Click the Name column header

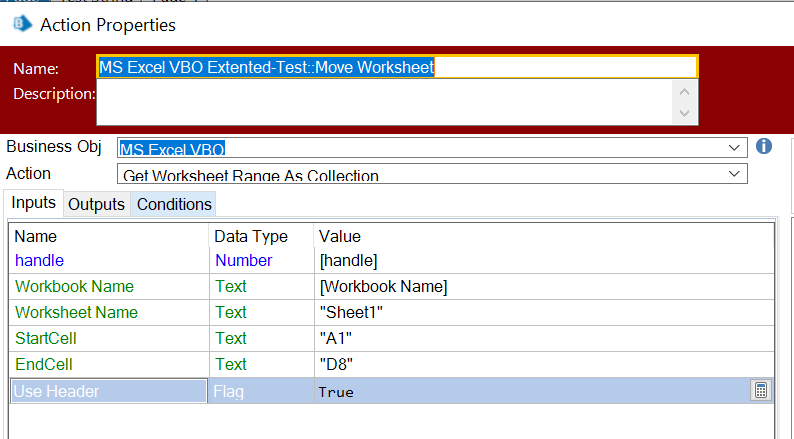[35, 236]
